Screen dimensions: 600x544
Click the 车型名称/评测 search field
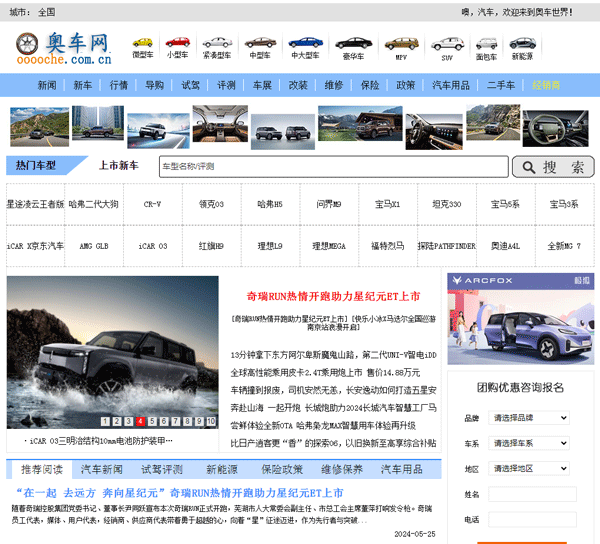click(334, 166)
